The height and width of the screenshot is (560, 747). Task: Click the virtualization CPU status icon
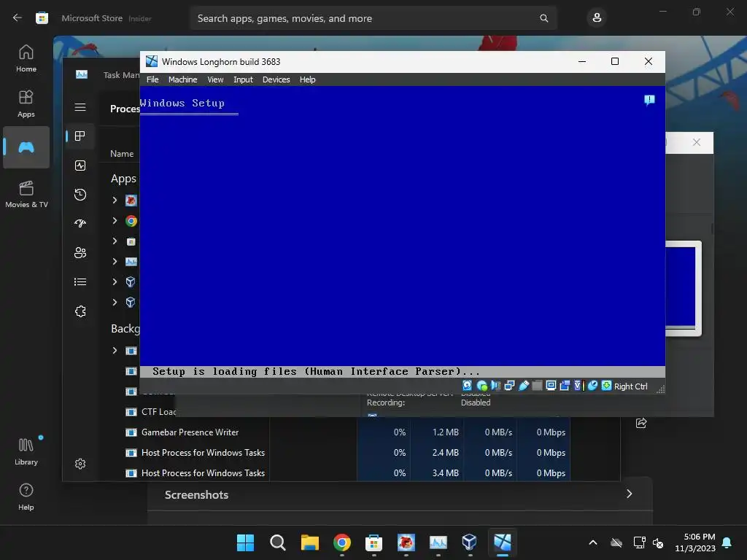tap(578, 386)
